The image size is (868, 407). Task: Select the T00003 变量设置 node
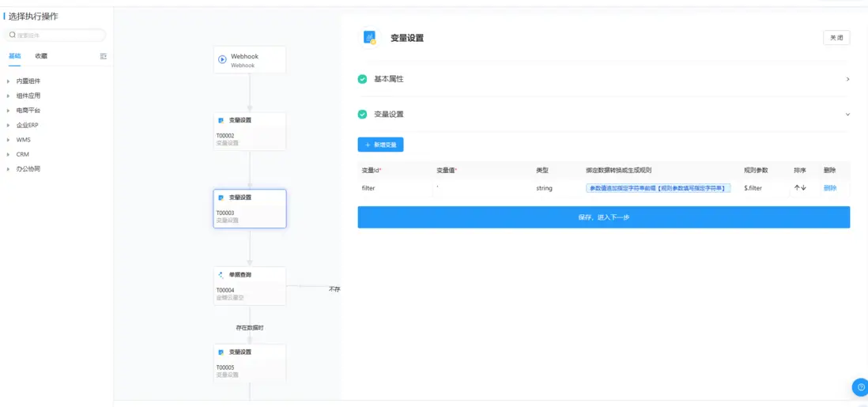250,209
